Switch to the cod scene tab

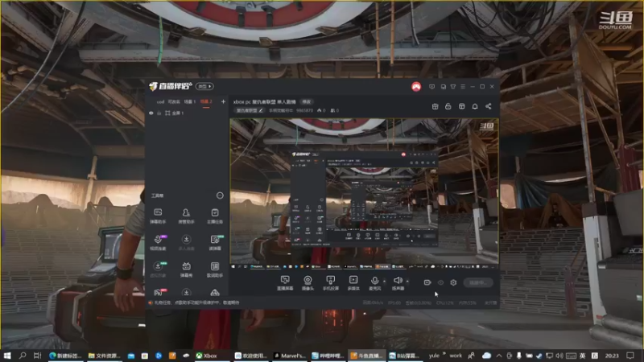(x=160, y=101)
